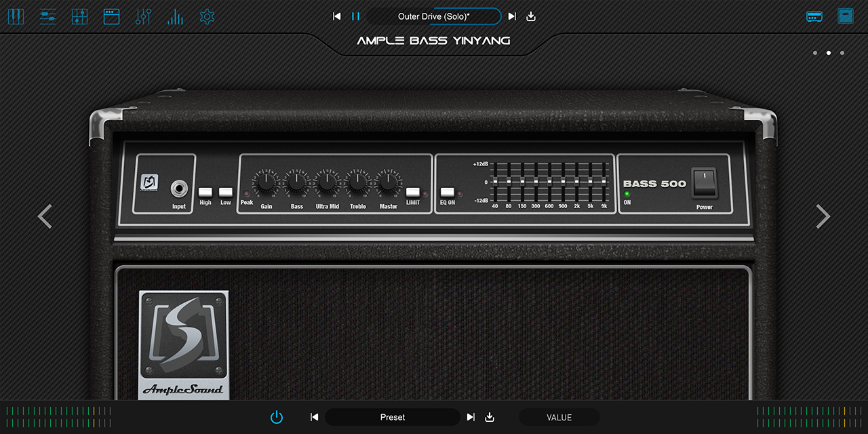This screenshot has height=434, width=868.
Task: Go to previous amp with left chevron
Action: [45, 216]
